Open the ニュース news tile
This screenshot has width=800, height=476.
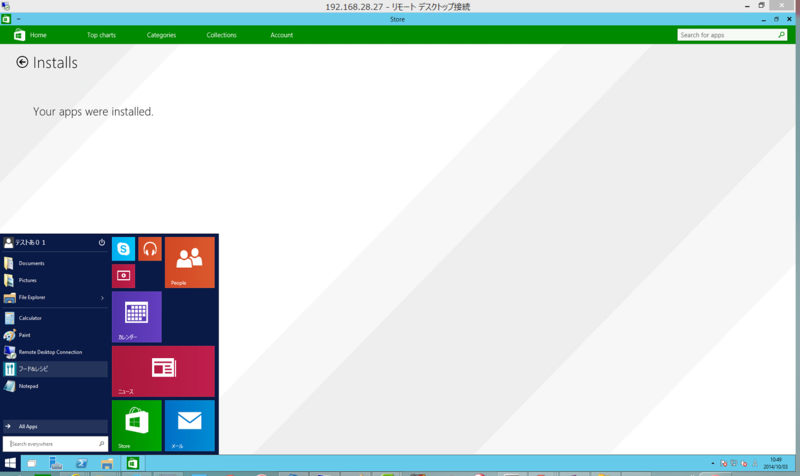coord(163,371)
